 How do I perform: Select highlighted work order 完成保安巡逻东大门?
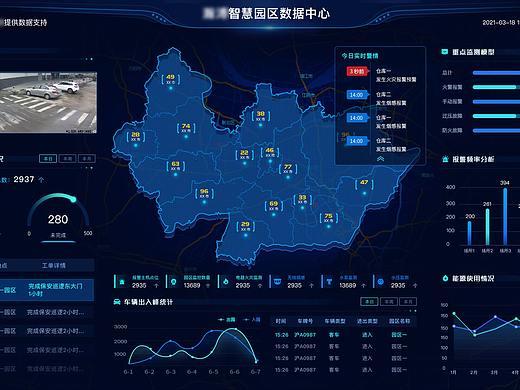point(47,290)
